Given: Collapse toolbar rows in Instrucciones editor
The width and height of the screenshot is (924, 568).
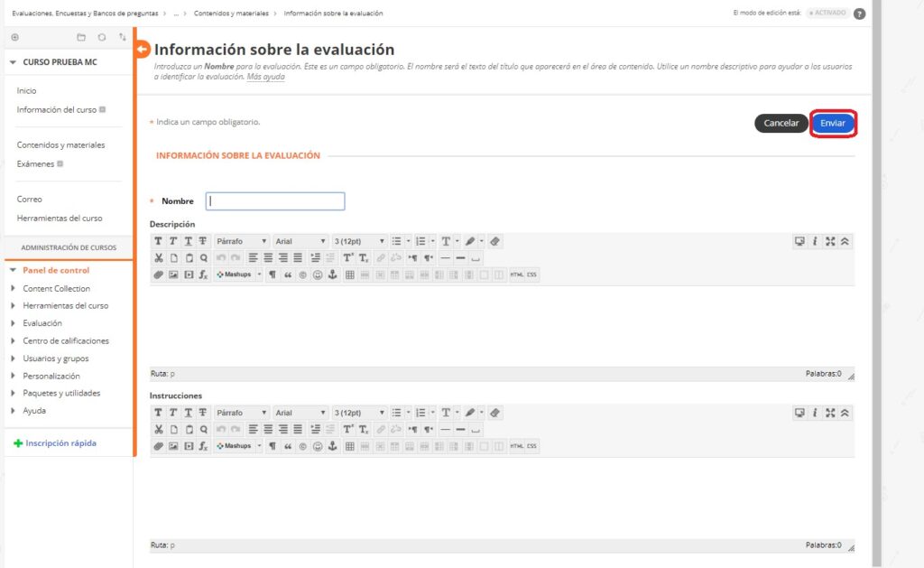Looking at the screenshot, I should [845, 413].
